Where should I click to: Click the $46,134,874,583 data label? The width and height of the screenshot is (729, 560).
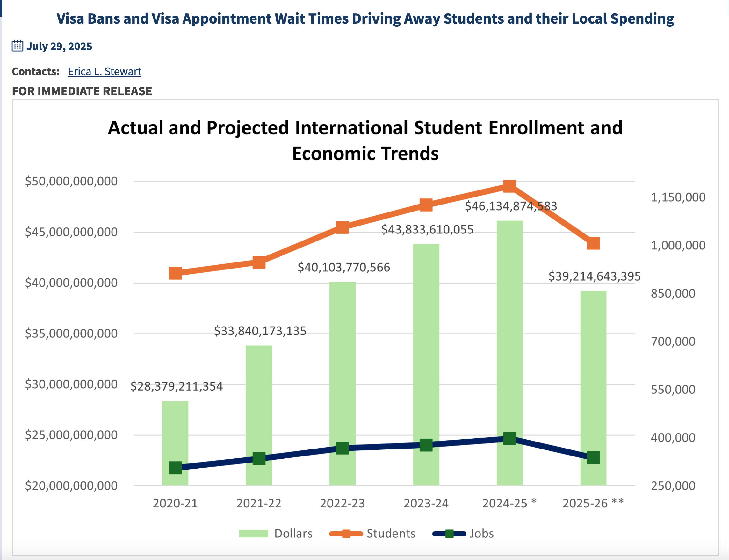511,206
